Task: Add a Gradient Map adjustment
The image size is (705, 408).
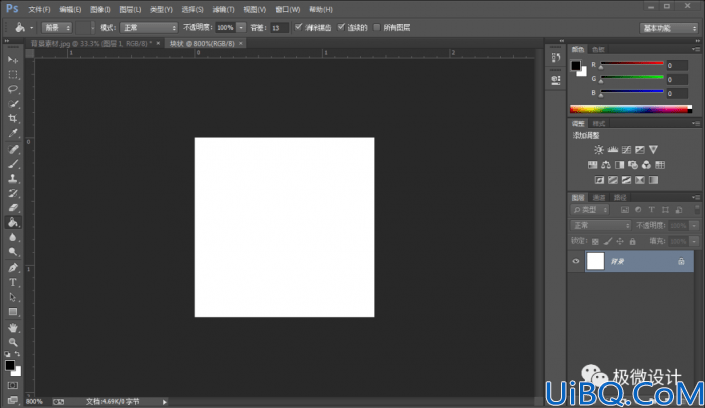Action: click(653, 180)
